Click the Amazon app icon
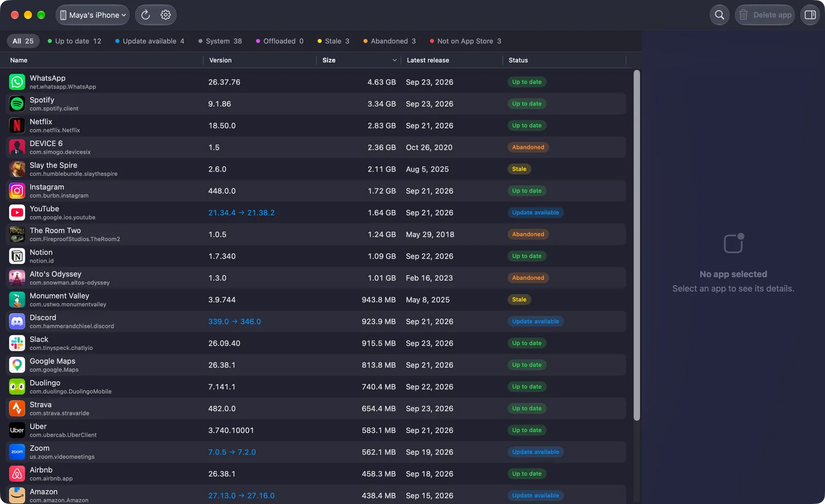This screenshot has width=825, height=504. coord(17,496)
